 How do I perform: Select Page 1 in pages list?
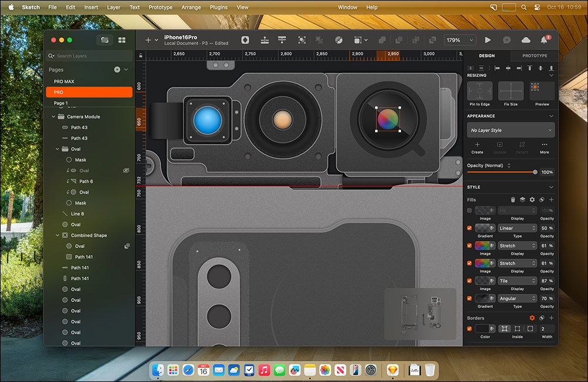[89, 103]
